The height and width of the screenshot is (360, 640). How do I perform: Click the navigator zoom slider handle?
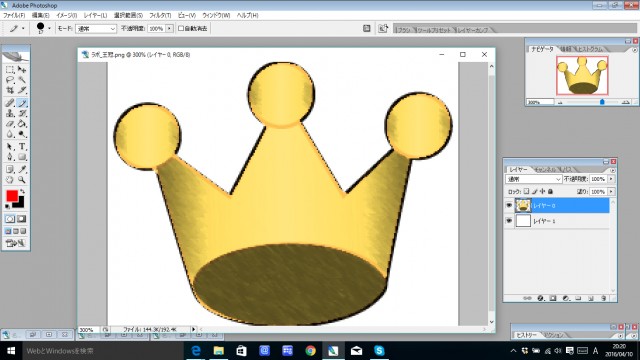[602, 102]
